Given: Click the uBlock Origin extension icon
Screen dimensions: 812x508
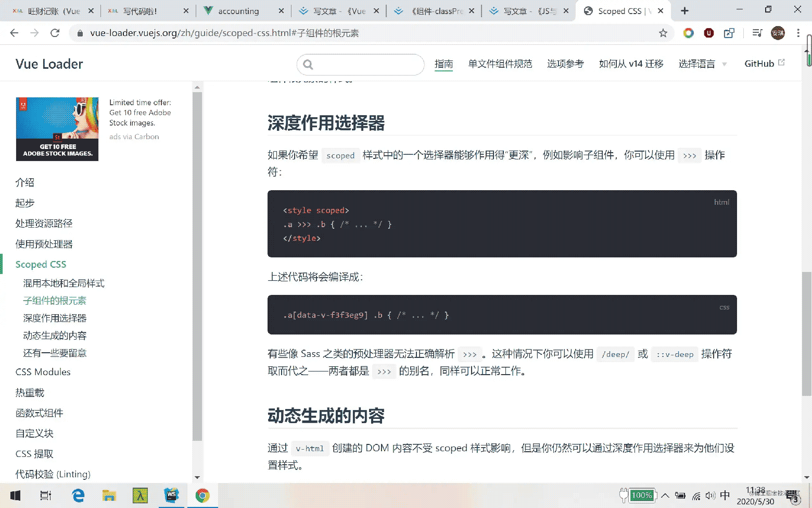Looking at the screenshot, I should pos(709,32).
